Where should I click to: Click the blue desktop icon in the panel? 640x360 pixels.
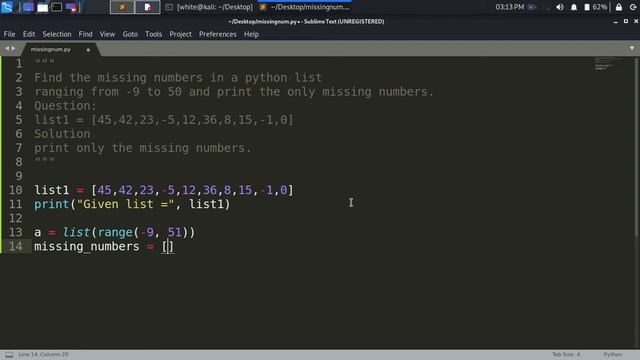28,7
